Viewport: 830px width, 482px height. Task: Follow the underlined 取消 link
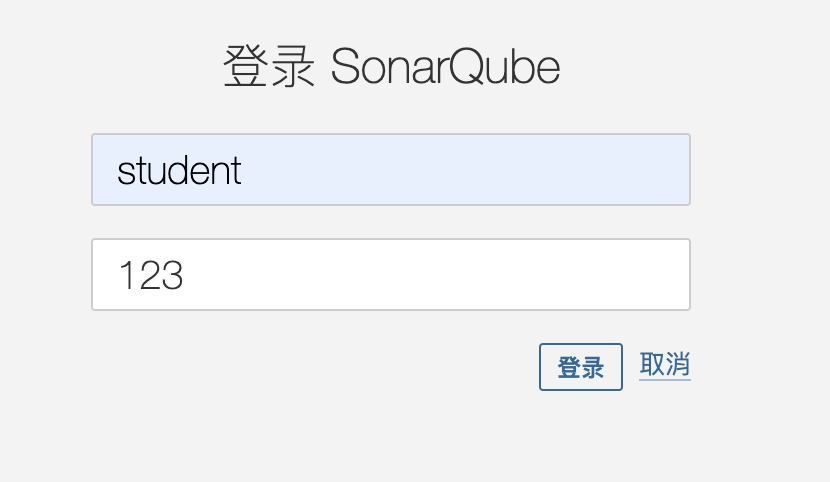pos(665,365)
